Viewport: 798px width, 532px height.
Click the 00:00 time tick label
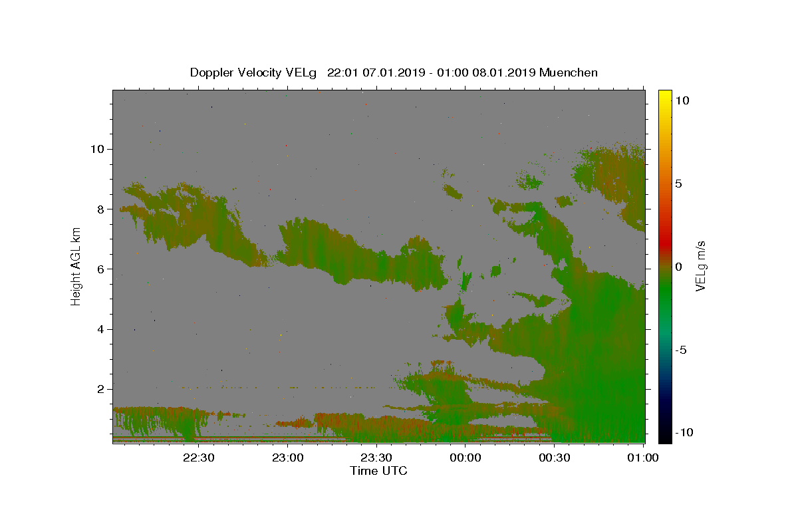(x=465, y=458)
